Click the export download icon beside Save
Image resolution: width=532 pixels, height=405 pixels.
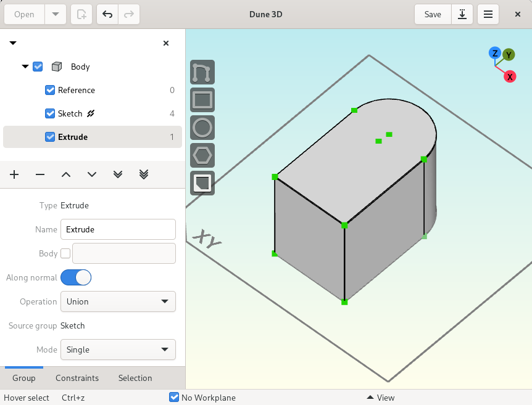(x=462, y=14)
